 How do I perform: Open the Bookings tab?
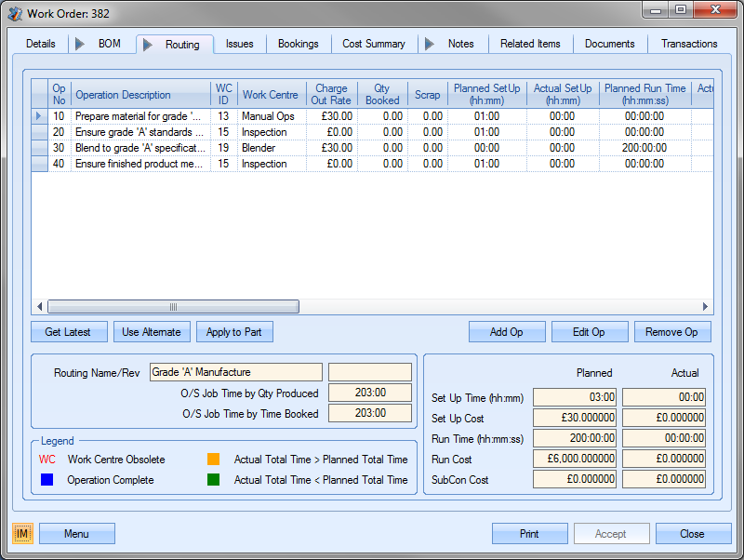[298, 44]
